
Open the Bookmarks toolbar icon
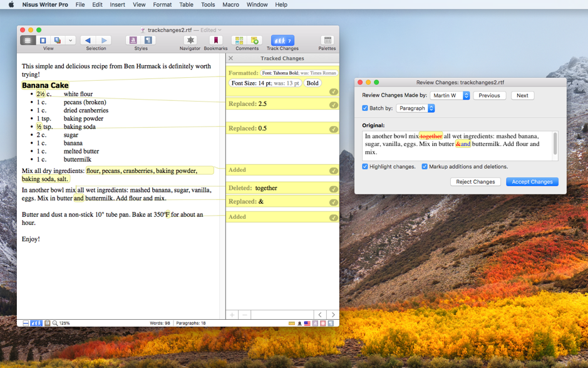(215, 40)
